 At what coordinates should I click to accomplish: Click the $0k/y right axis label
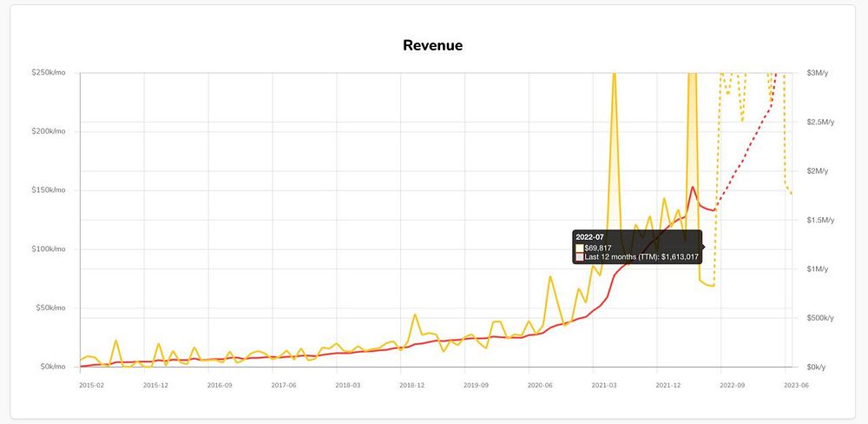pyautogui.click(x=817, y=367)
